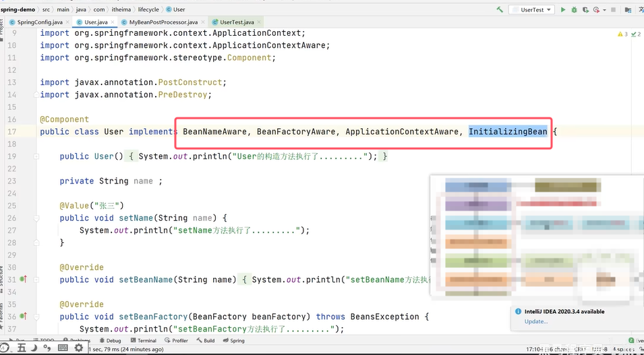
Task: Collapse the setBeanFactory method at line 36
Action: pos(36,317)
